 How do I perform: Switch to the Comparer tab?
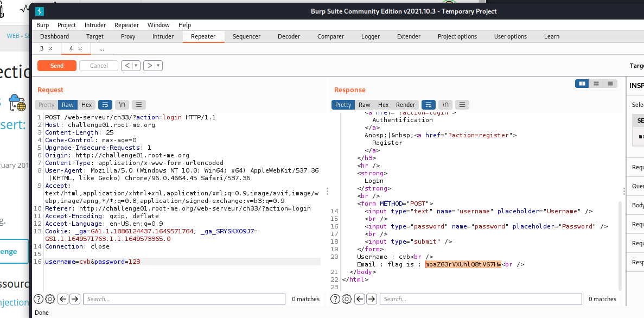pos(330,36)
